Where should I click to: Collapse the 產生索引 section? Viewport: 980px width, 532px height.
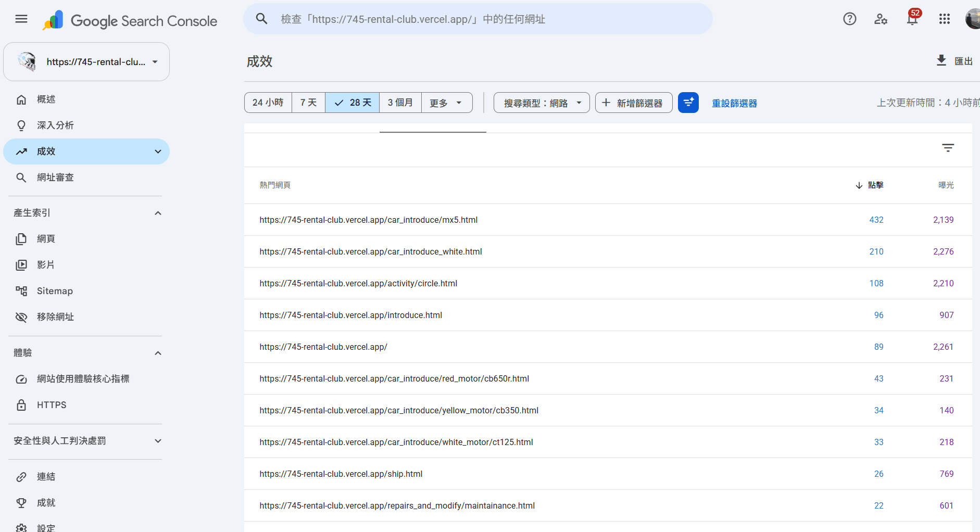coord(158,213)
